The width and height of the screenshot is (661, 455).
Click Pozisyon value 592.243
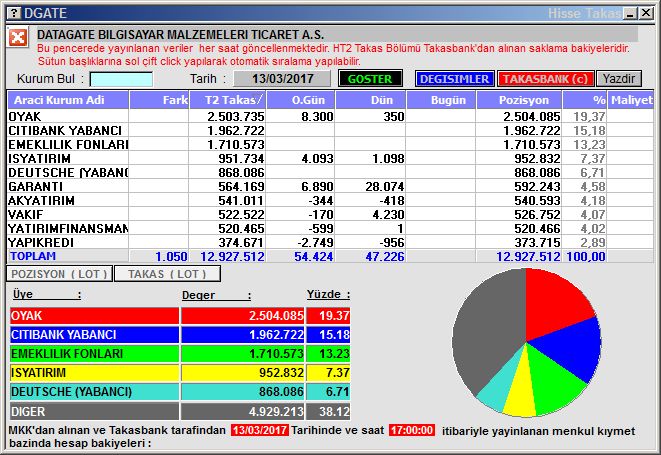pos(537,186)
